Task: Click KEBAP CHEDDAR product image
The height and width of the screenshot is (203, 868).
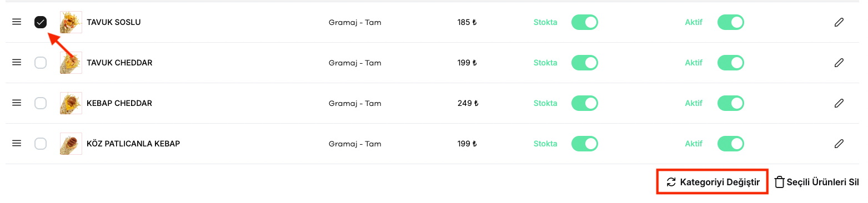Action: (71, 103)
